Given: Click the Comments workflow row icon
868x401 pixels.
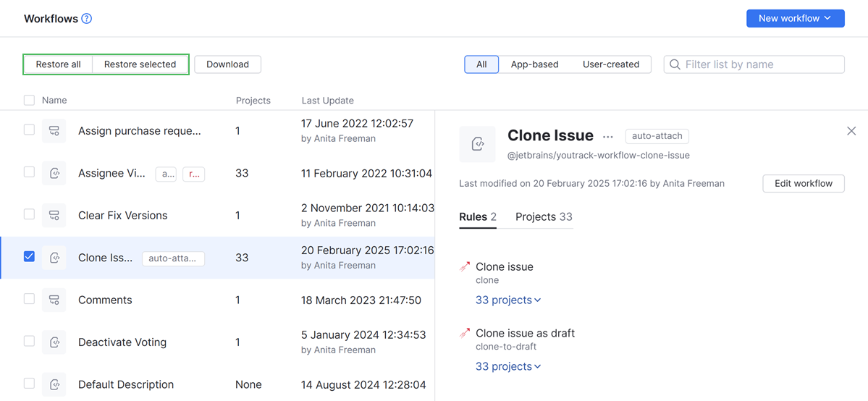Looking at the screenshot, I should (54, 300).
